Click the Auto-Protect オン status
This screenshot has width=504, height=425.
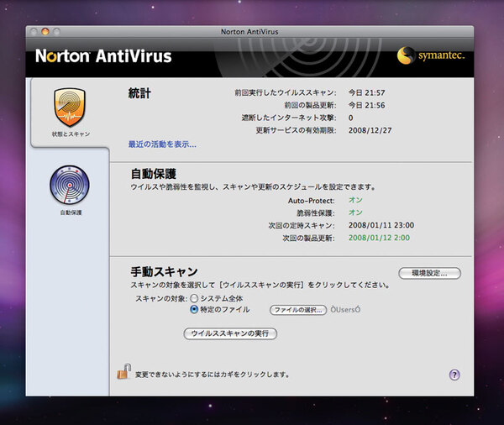tap(355, 200)
